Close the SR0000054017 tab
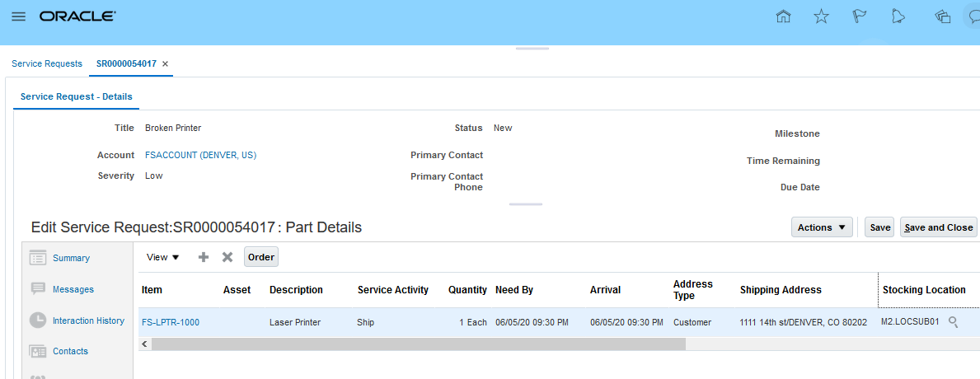 pos(165,63)
